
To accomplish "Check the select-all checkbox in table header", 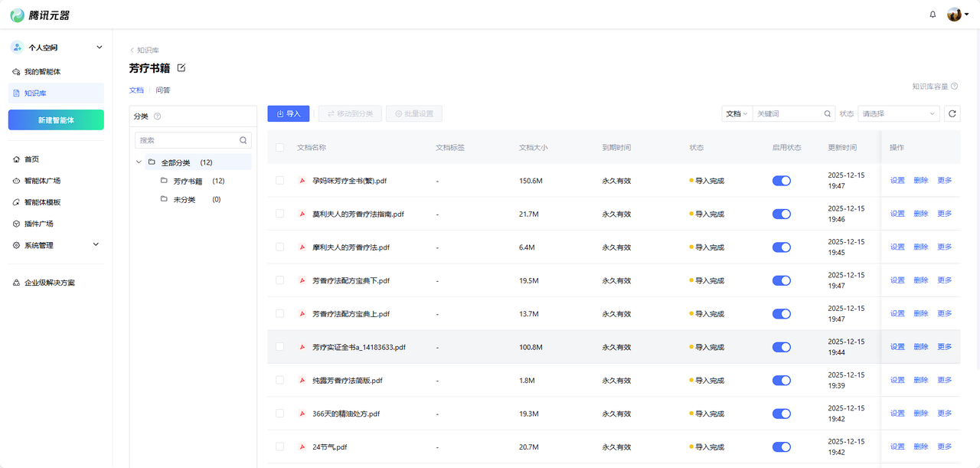I will pyautogui.click(x=279, y=147).
